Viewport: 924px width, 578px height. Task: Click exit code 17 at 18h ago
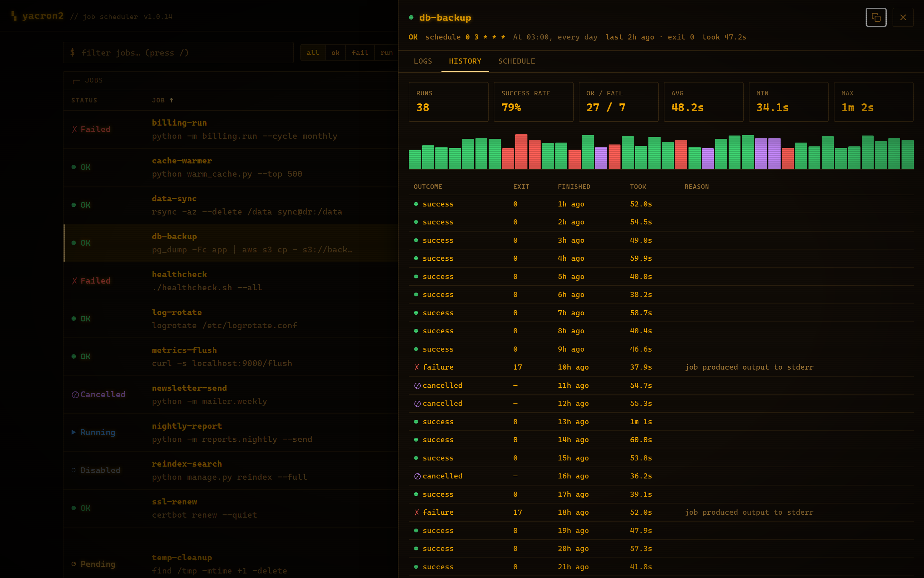[x=518, y=512]
